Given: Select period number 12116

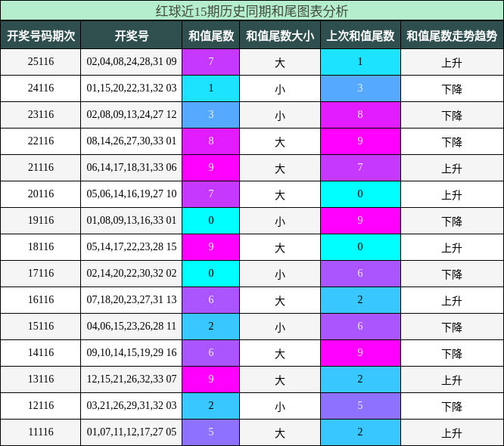Looking at the screenshot, I should (41, 405).
